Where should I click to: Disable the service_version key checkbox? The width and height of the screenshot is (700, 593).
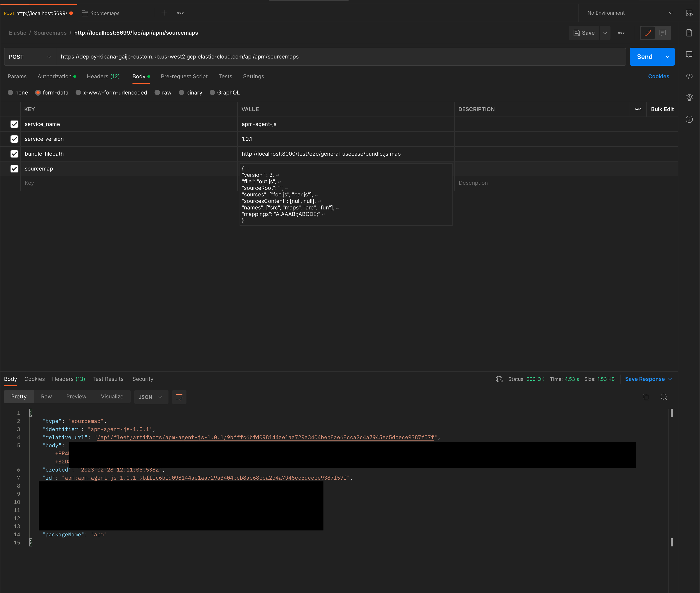(x=14, y=139)
